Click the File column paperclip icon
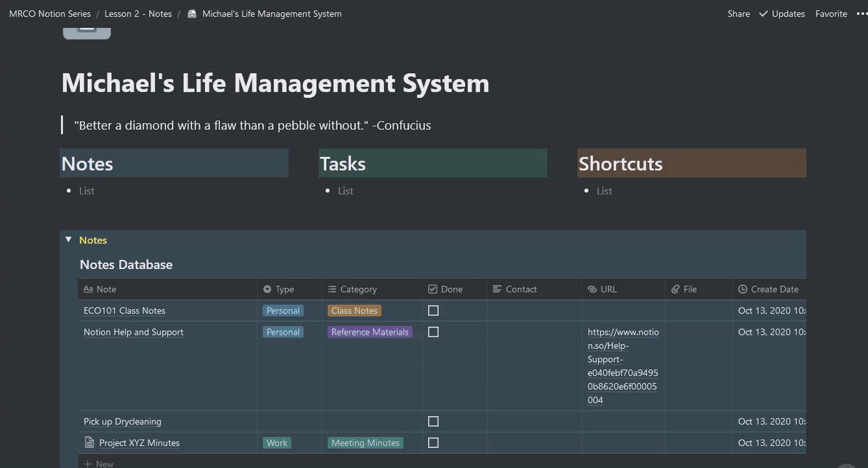The height and width of the screenshot is (468, 868). click(x=675, y=289)
